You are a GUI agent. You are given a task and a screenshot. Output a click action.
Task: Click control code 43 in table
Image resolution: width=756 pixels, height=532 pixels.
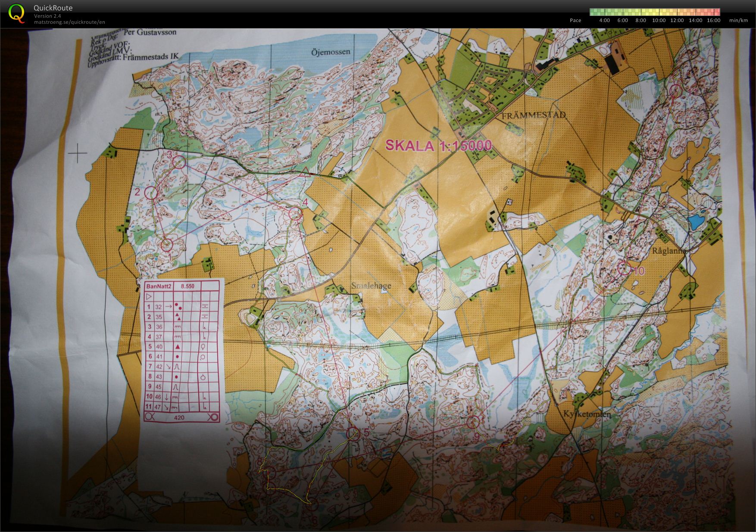[x=159, y=376]
